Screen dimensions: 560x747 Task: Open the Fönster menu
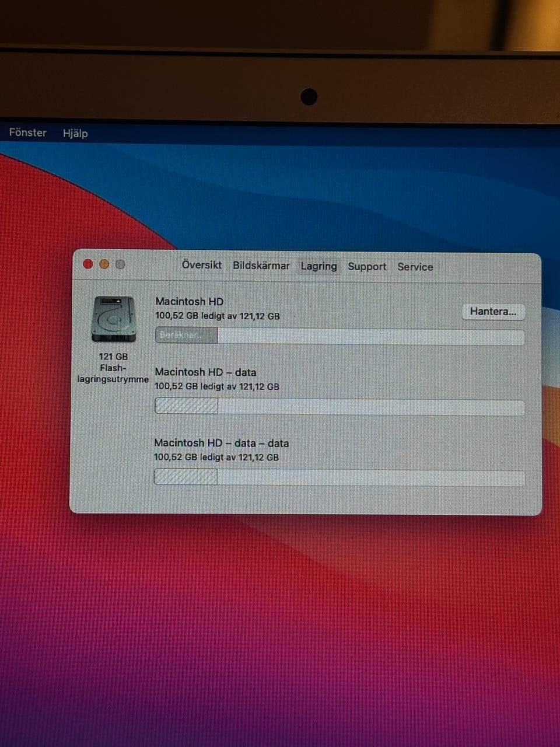[x=27, y=132]
